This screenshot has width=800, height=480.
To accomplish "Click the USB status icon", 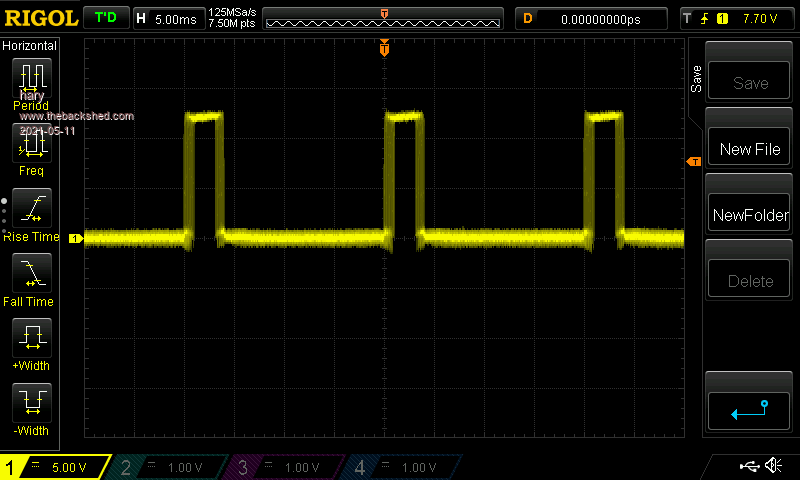I will click(x=749, y=466).
